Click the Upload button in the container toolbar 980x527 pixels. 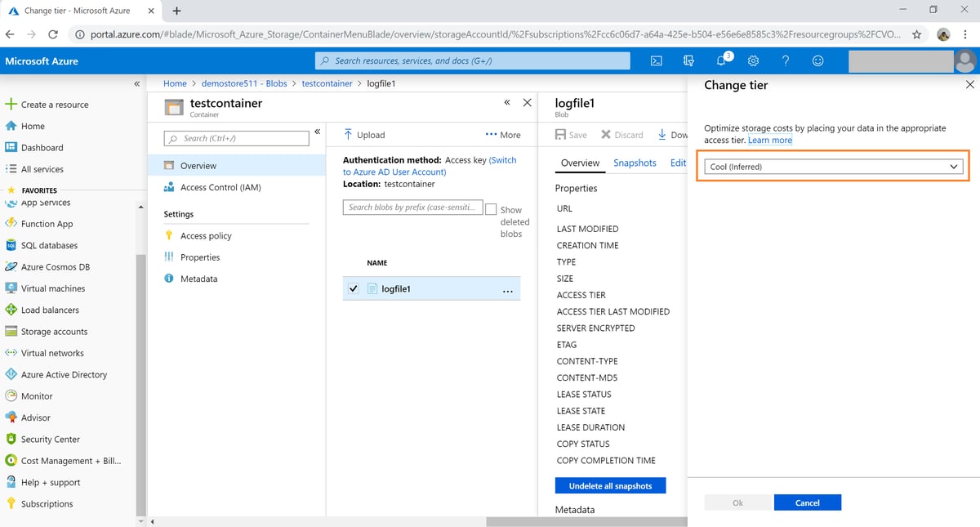tap(363, 135)
